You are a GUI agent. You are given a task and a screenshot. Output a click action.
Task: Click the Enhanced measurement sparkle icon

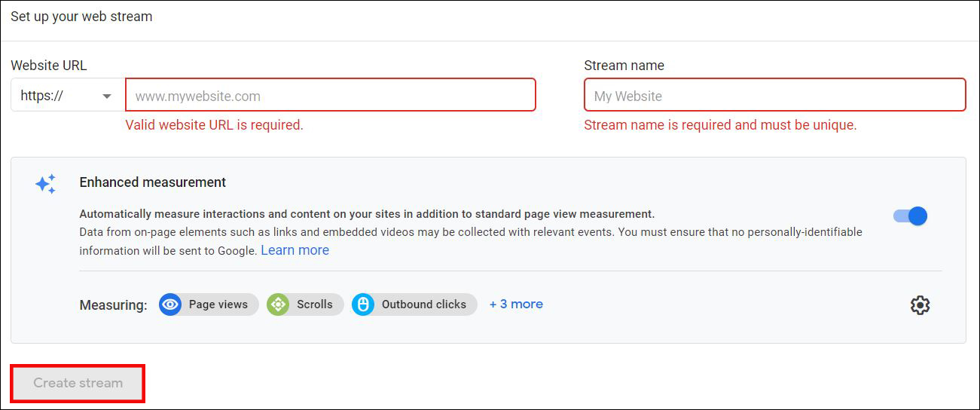click(x=46, y=185)
